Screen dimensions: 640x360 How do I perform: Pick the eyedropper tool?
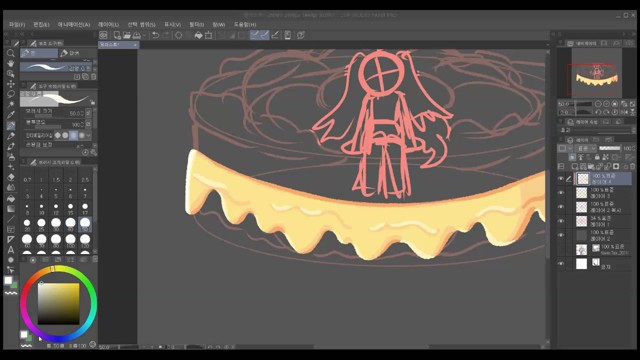pos(11,115)
